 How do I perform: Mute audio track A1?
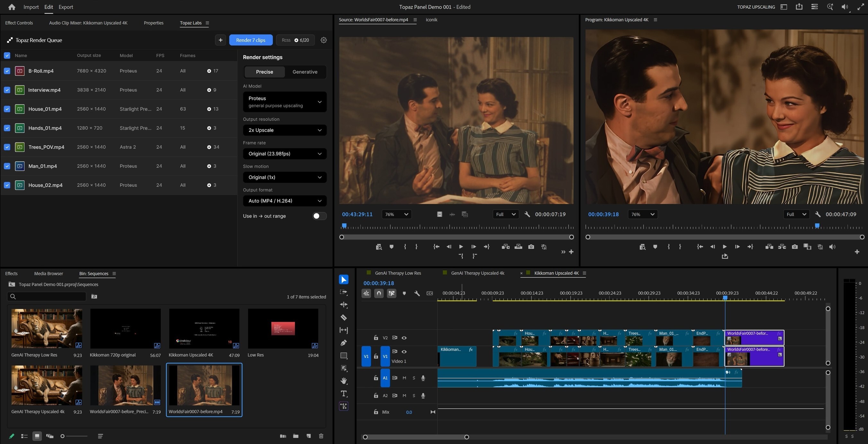point(404,378)
